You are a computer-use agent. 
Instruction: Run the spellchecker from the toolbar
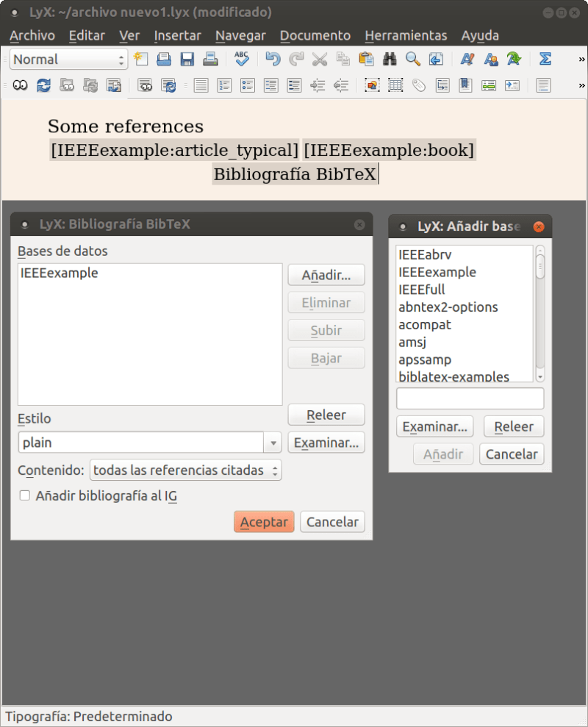coord(242,59)
